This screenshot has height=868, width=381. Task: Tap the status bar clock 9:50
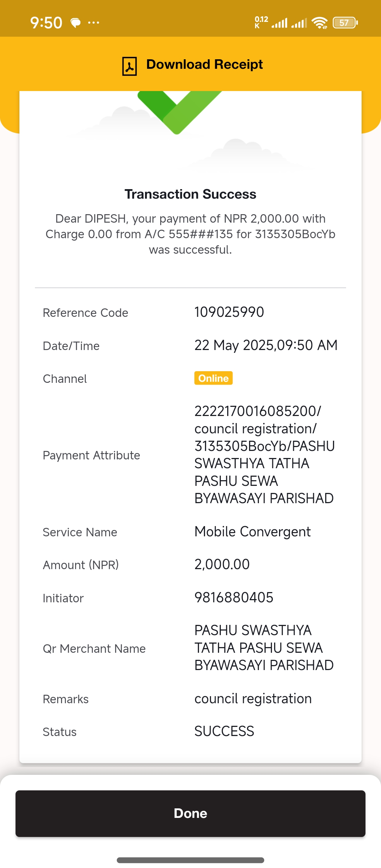(46, 23)
